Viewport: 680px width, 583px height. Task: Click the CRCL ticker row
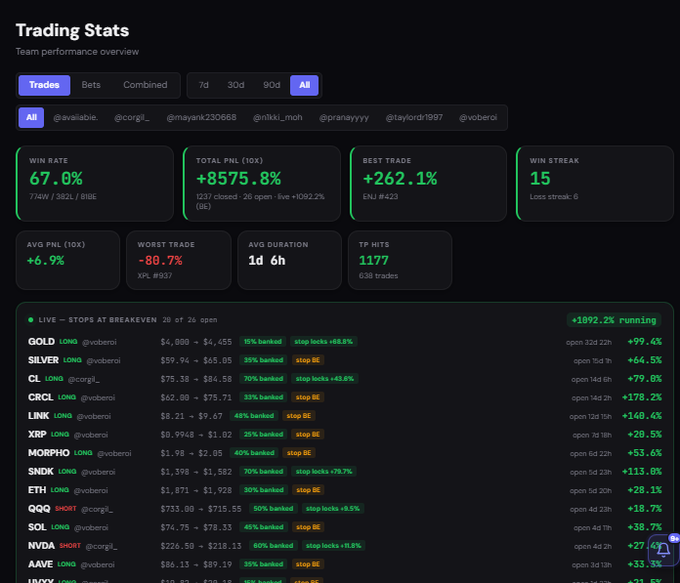(345, 397)
